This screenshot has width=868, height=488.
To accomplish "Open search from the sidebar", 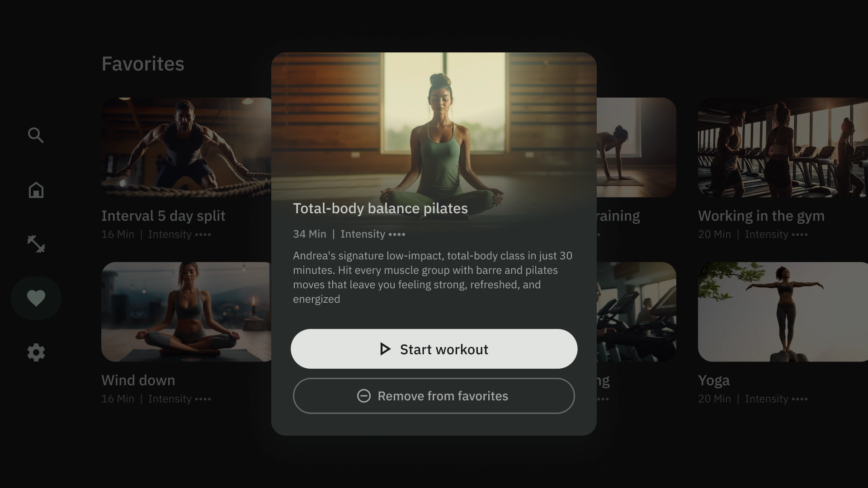I will pos(36,135).
